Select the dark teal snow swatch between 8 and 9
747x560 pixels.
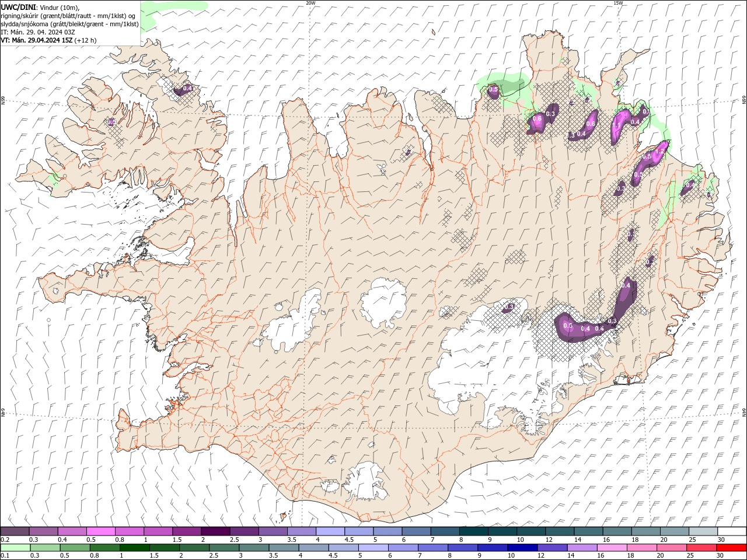pos(474,531)
